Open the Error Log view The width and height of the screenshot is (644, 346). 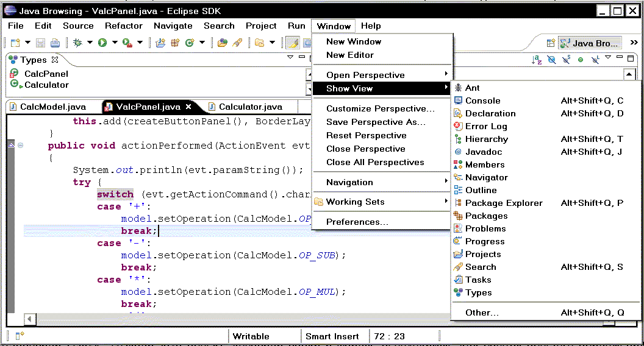546,126
